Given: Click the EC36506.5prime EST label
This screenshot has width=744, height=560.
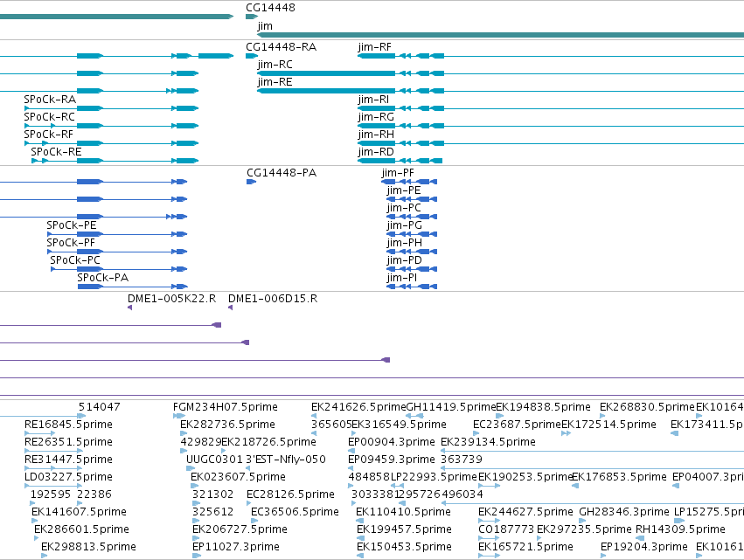Looking at the screenshot, I should (295, 513).
